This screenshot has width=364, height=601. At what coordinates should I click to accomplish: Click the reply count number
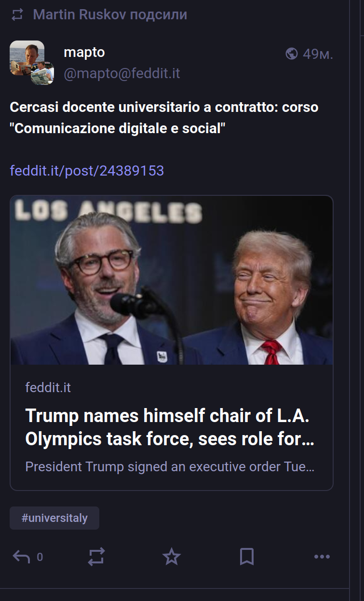tap(40, 558)
